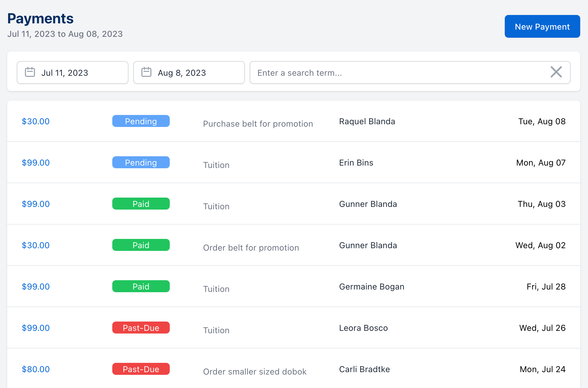Screen dimensions: 588x388
Task: Open the $99.00 payment for Germaine Bogan
Action: (36, 287)
